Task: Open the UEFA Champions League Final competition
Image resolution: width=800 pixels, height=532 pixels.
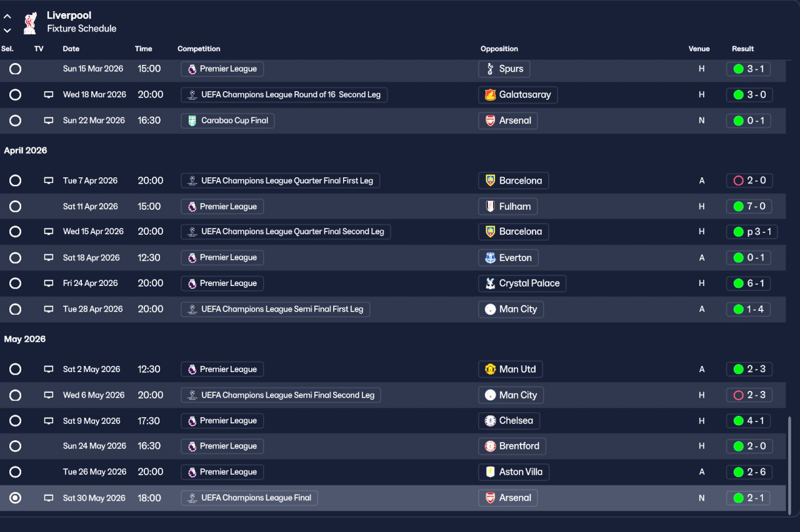Action: click(249, 498)
